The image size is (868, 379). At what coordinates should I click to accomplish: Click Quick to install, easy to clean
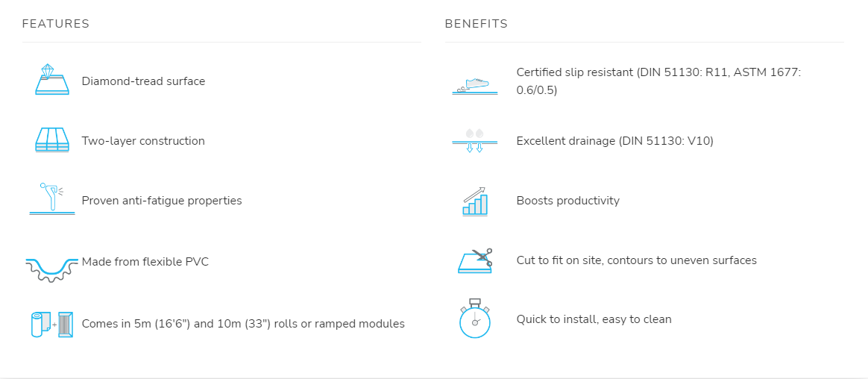click(x=594, y=319)
